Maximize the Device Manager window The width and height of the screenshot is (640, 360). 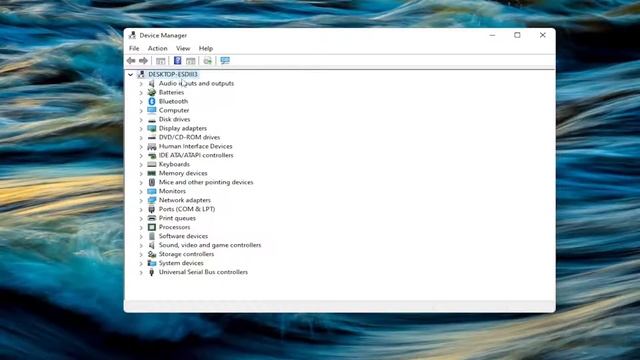517,35
